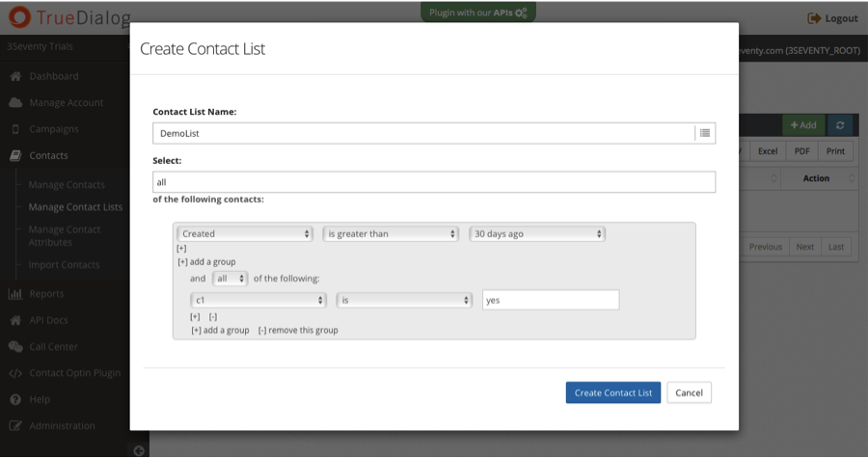Click the Dashboard home icon in sidebar
The height and width of the screenshot is (458, 868).
tap(15, 76)
